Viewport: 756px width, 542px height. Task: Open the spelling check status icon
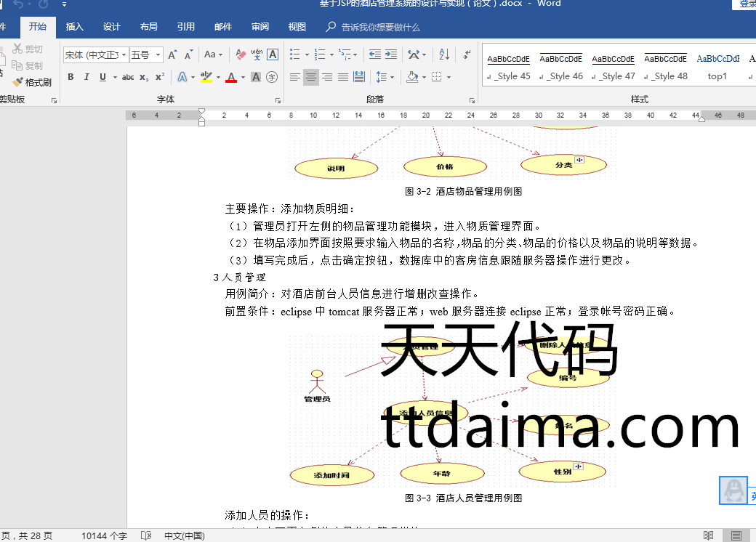click(x=146, y=535)
